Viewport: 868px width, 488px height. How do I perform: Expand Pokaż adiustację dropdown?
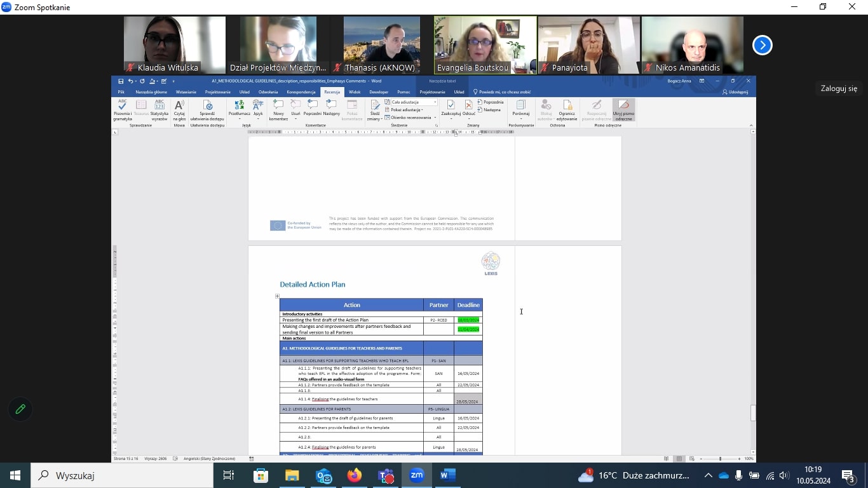point(405,110)
